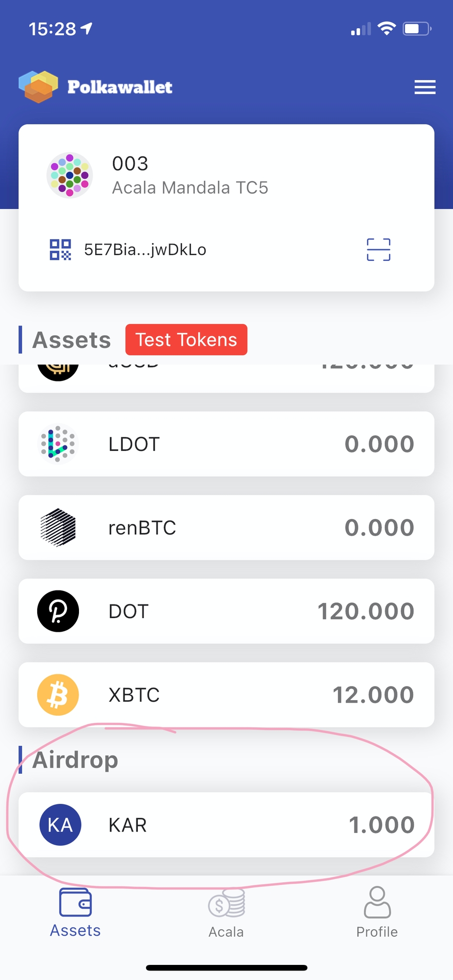Screen dimensions: 453x980
Task: Open the Profile tab
Action: coord(377,912)
